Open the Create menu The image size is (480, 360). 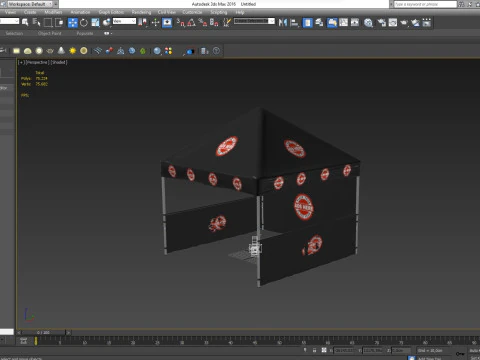click(x=30, y=12)
